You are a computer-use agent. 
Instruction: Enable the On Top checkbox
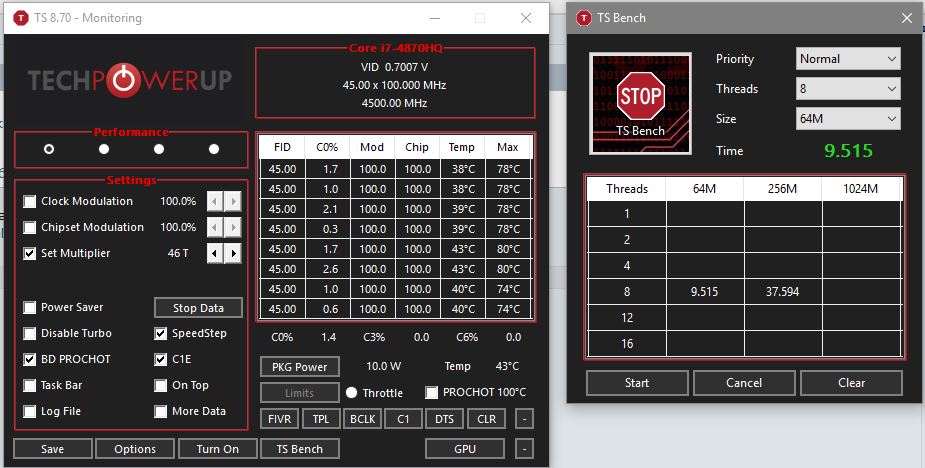(160, 385)
